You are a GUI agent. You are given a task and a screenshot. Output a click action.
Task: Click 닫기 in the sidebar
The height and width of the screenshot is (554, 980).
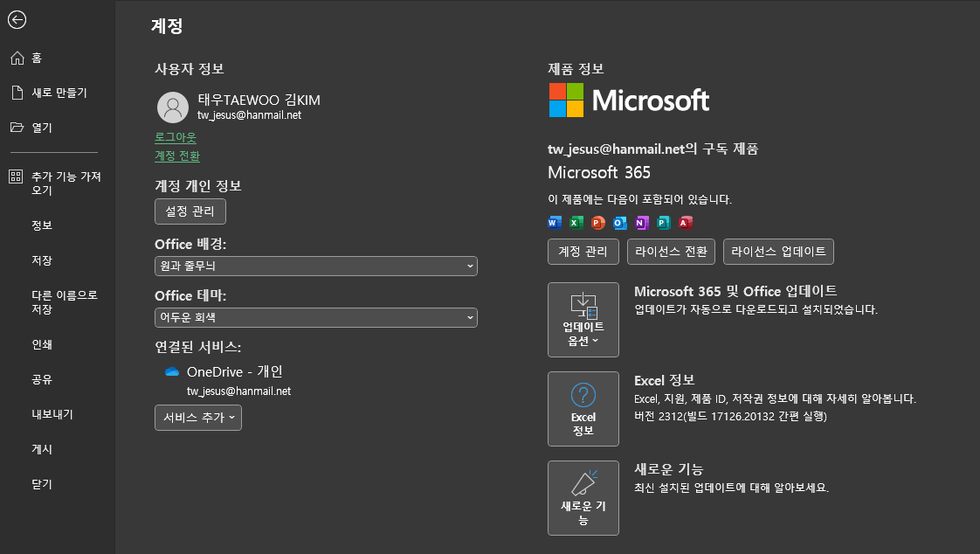coord(42,485)
